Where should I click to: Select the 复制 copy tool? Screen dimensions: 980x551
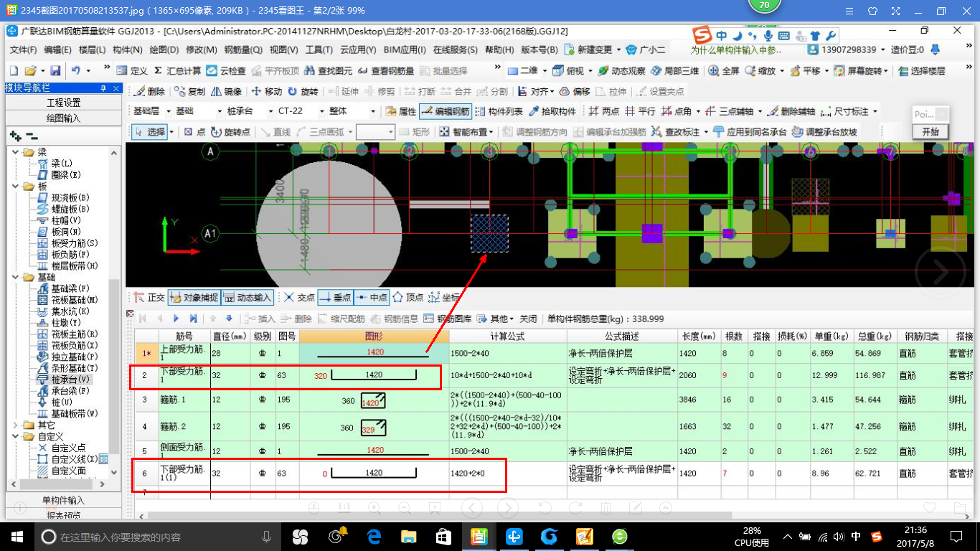pyautogui.click(x=189, y=92)
